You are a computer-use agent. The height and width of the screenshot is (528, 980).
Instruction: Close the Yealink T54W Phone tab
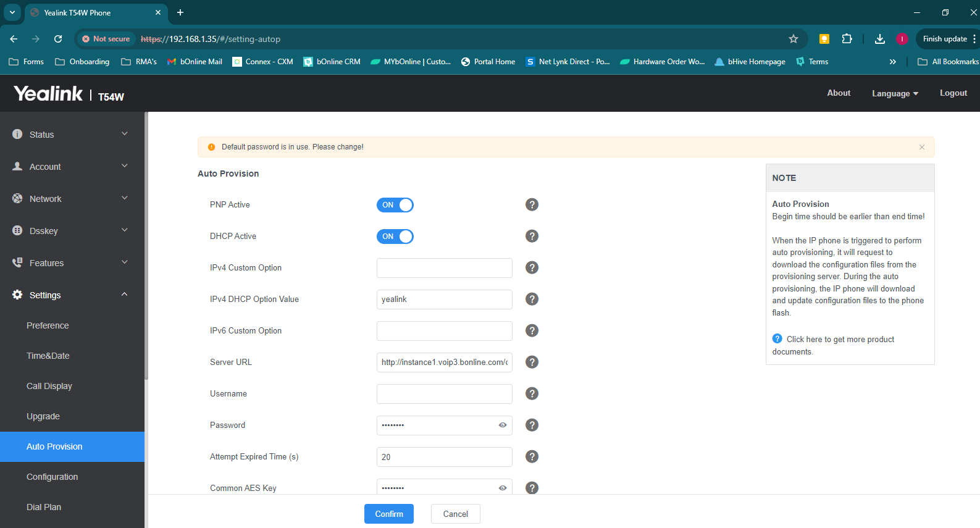pyautogui.click(x=158, y=12)
